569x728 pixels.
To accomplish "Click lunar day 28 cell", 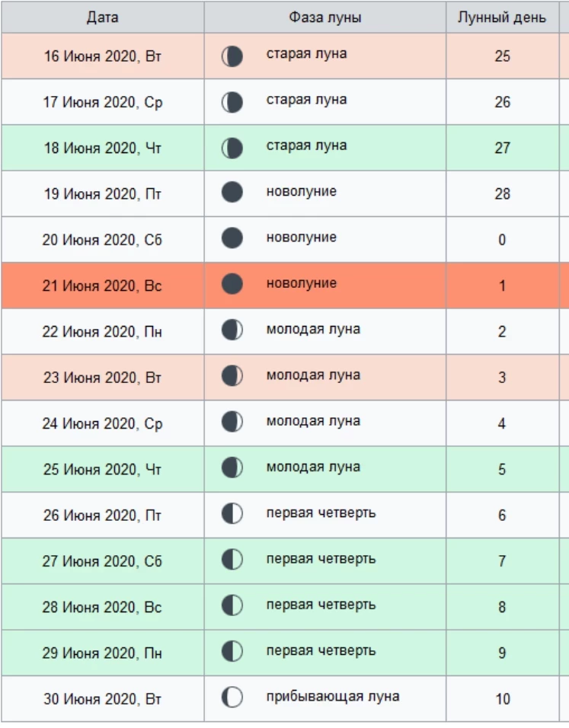I will (502, 194).
